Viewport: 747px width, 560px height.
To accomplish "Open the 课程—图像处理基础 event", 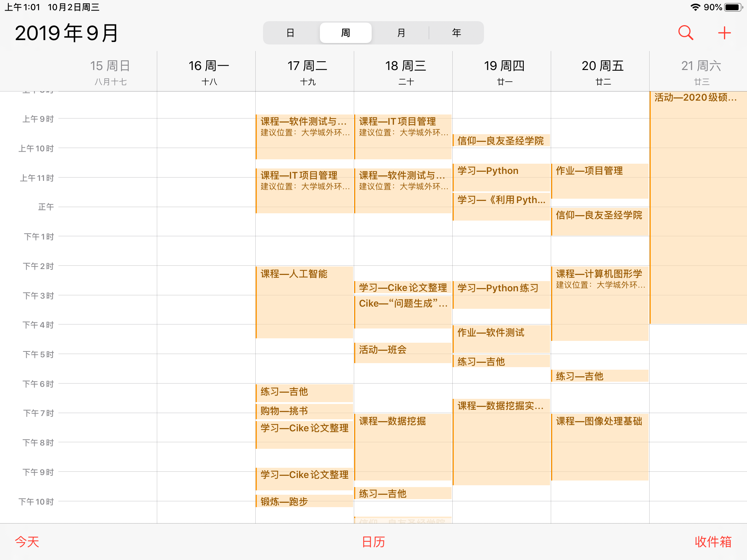I will pos(600,447).
